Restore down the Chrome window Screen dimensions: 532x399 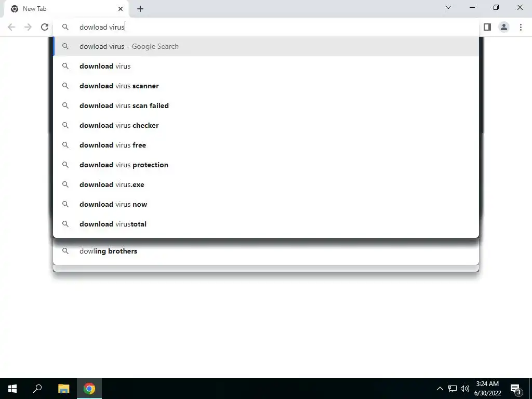[x=496, y=7]
